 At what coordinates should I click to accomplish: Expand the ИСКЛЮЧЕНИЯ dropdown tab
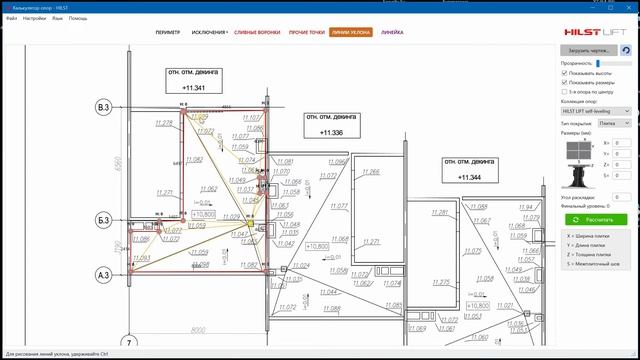point(210,32)
